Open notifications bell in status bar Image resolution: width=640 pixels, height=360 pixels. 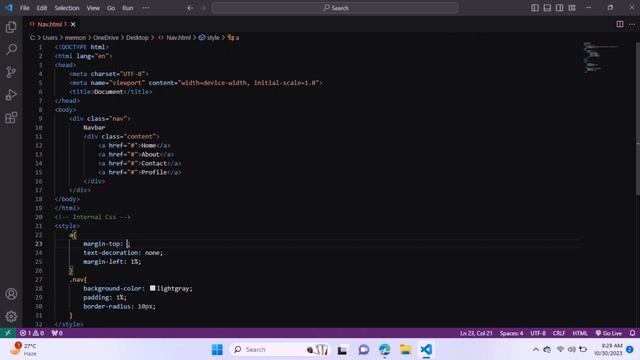coord(632,333)
